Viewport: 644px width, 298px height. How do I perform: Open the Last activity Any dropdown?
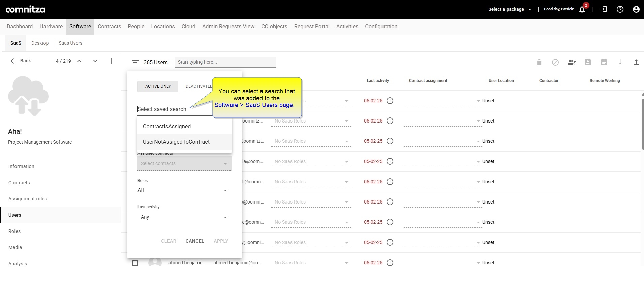tap(184, 217)
